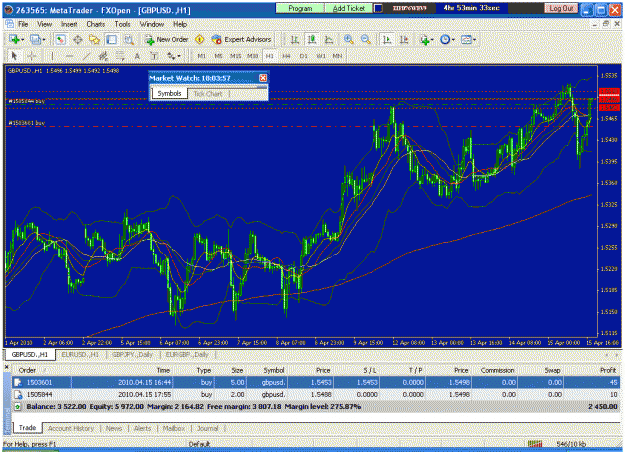Select the Equidistant Channel tool
Screen dimensions: 625x452
tap(103, 56)
